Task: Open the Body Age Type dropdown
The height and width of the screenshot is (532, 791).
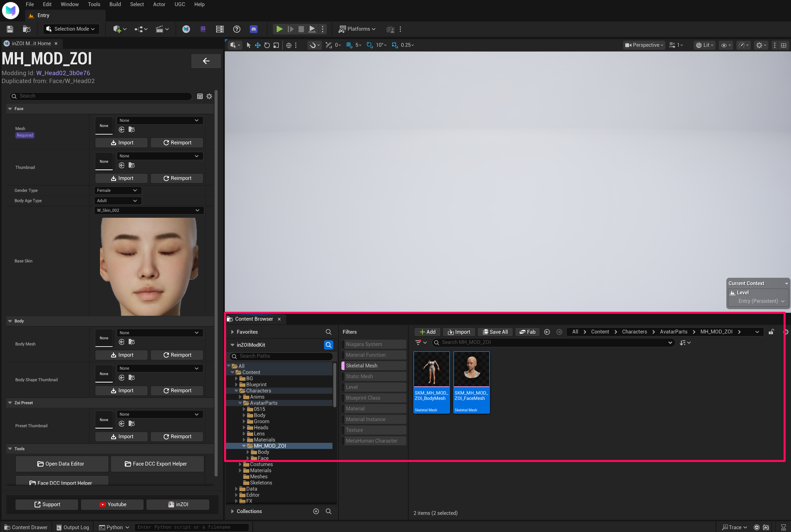Action: coord(117,201)
